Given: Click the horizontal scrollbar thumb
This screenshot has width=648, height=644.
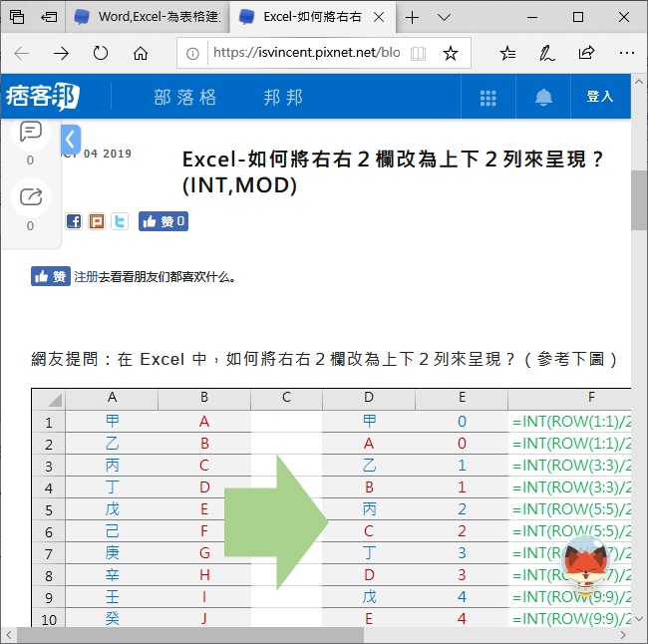Looking at the screenshot, I should tap(190, 634).
